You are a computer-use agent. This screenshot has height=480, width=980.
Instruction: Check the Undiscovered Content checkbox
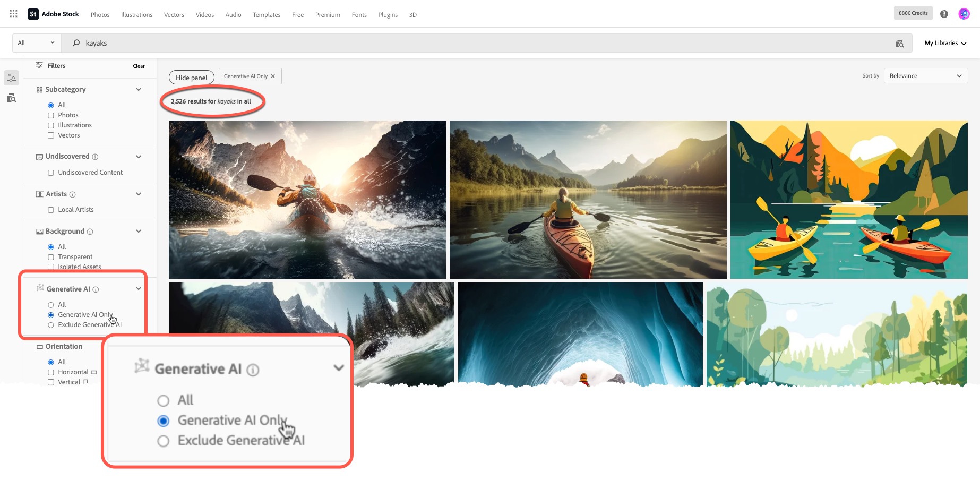51,173
